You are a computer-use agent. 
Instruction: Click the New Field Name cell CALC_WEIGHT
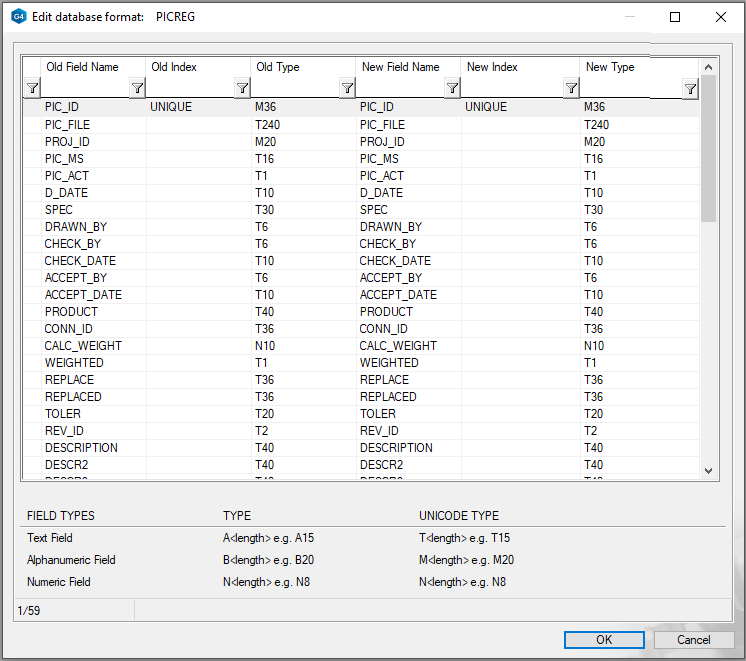pos(398,346)
